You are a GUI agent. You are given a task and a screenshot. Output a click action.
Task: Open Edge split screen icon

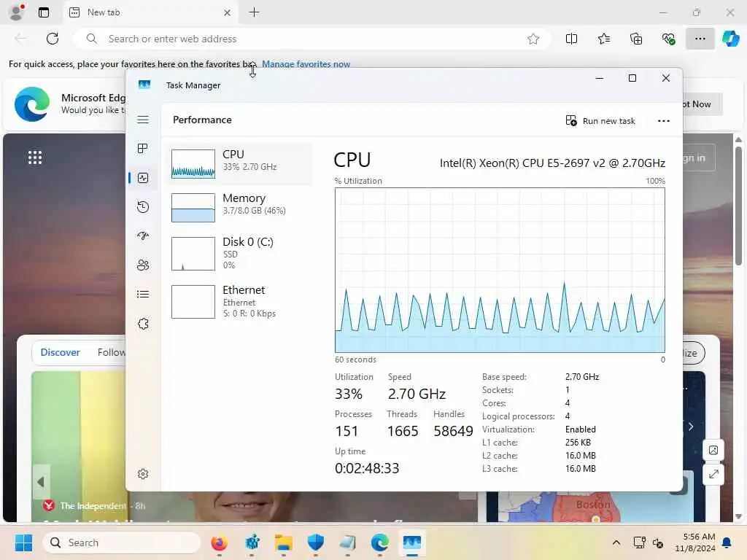[571, 39]
